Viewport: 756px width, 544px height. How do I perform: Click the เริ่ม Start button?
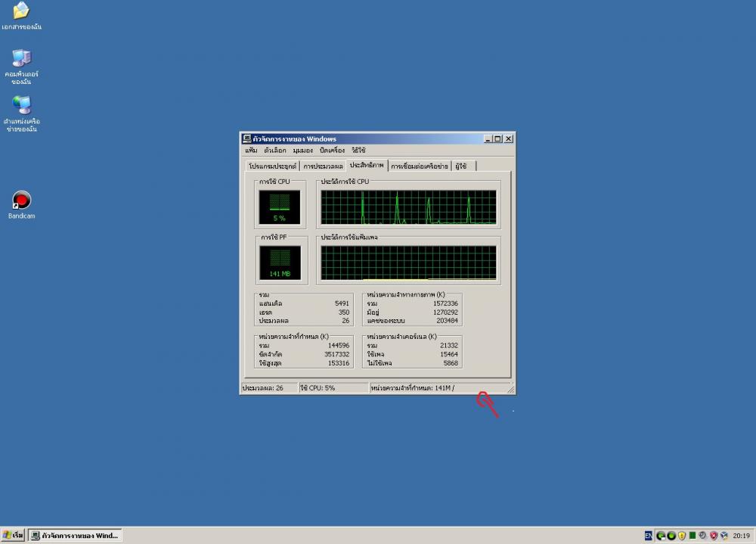click(14, 536)
